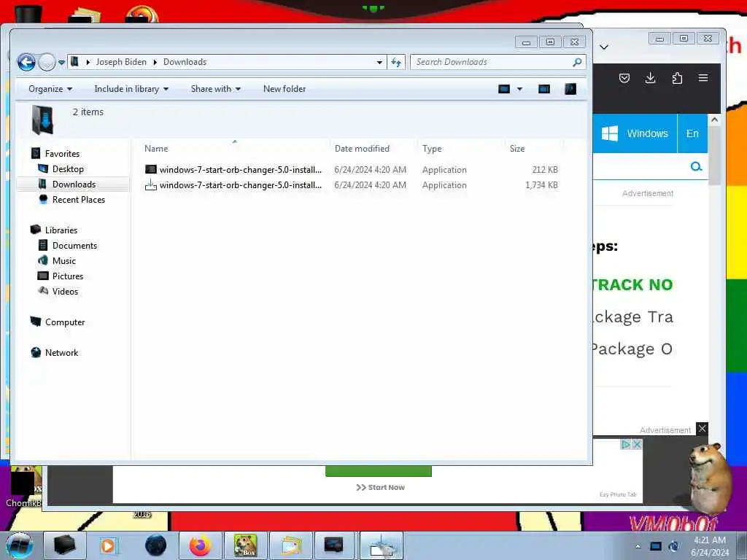Expand the address bar history dropdown
Screen dimensions: 747x560
(x=379, y=62)
